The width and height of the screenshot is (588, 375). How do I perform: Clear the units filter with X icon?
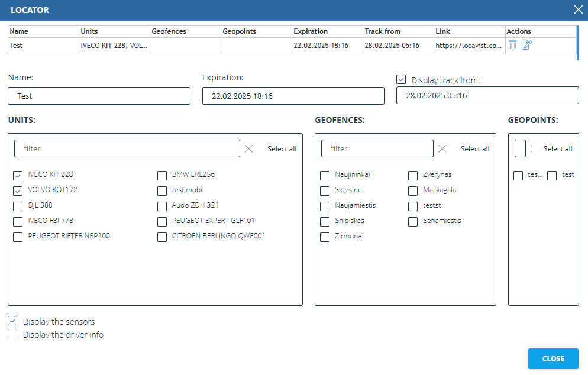[249, 149]
